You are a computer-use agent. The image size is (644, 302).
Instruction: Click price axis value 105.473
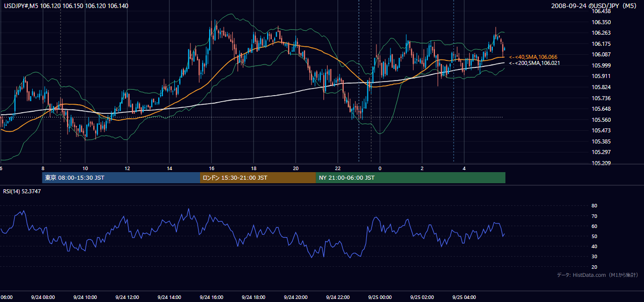601,130
